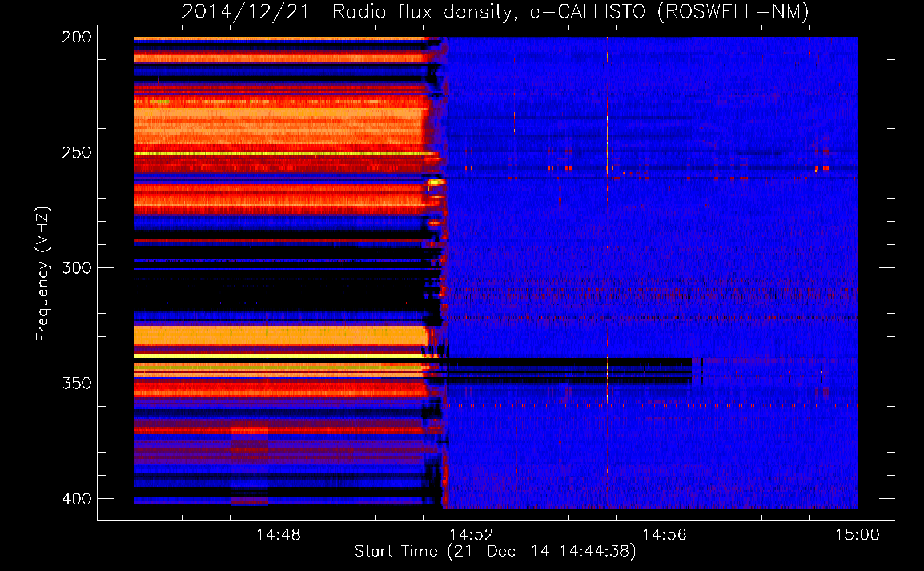
Task: Select the 15:00 time tick label
Action: 857,535
